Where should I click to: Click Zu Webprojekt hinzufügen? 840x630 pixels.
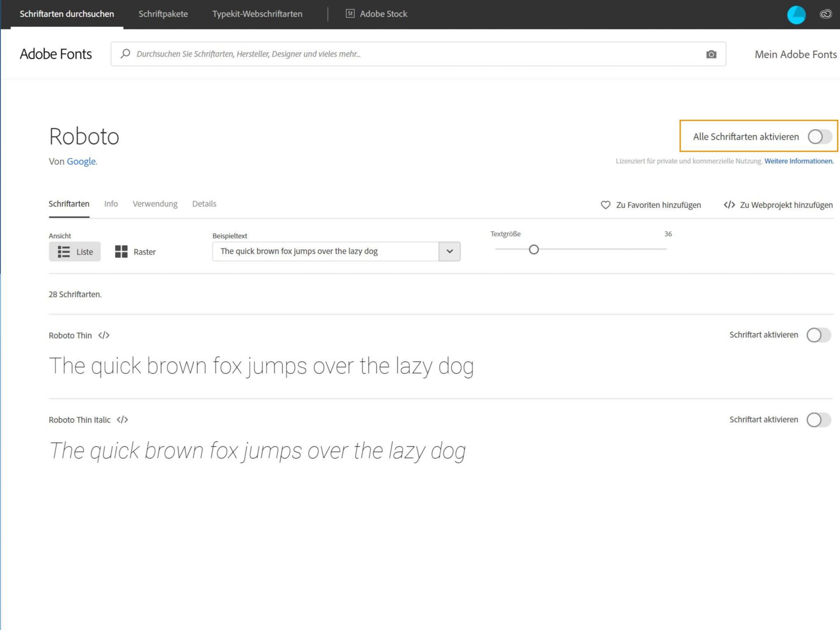pyautogui.click(x=778, y=205)
